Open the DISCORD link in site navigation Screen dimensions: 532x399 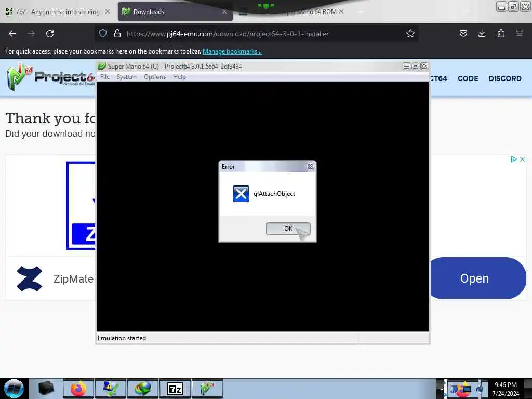point(505,78)
